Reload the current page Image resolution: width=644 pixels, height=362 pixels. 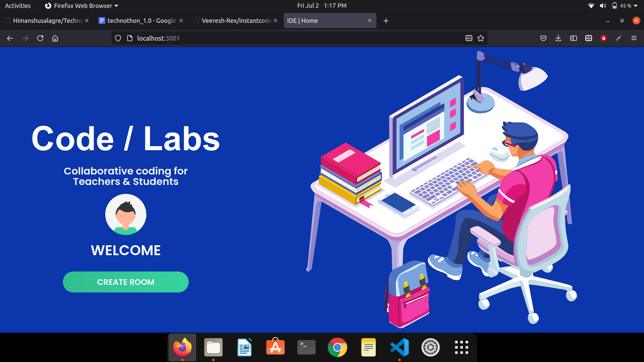tap(40, 38)
